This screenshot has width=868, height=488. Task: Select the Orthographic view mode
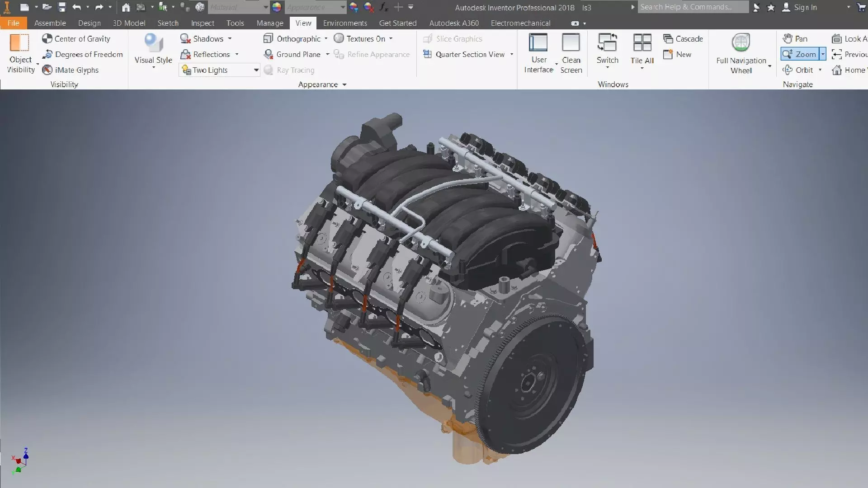click(292, 39)
